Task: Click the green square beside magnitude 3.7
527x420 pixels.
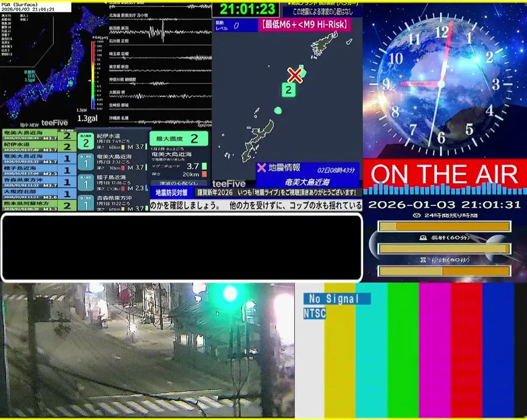Action: tap(204, 166)
